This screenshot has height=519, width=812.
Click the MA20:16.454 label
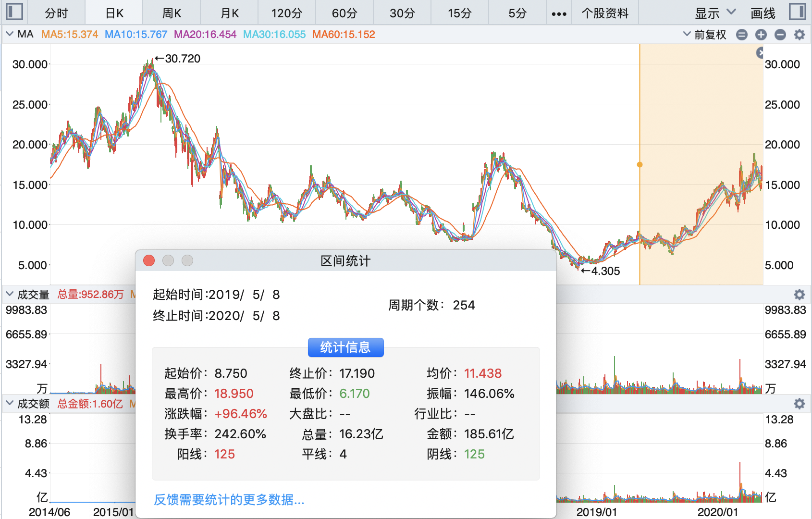205,35
